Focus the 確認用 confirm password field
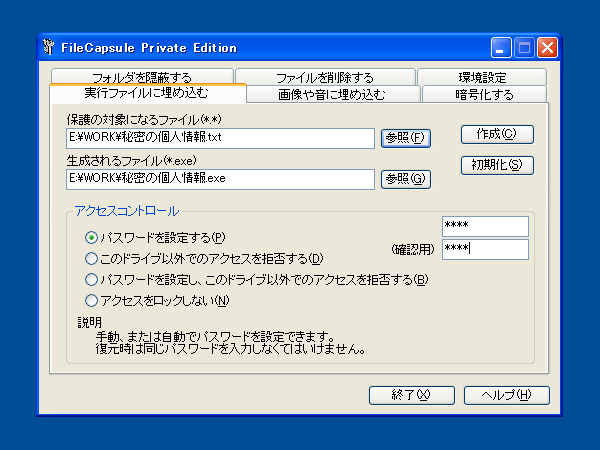Viewport: 600px width, 450px height. pyautogui.click(x=485, y=249)
